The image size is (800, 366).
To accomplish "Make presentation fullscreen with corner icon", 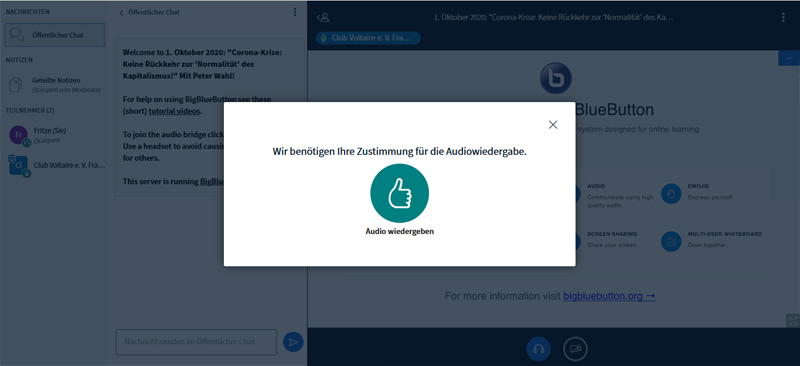I will (x=792, y=321).
